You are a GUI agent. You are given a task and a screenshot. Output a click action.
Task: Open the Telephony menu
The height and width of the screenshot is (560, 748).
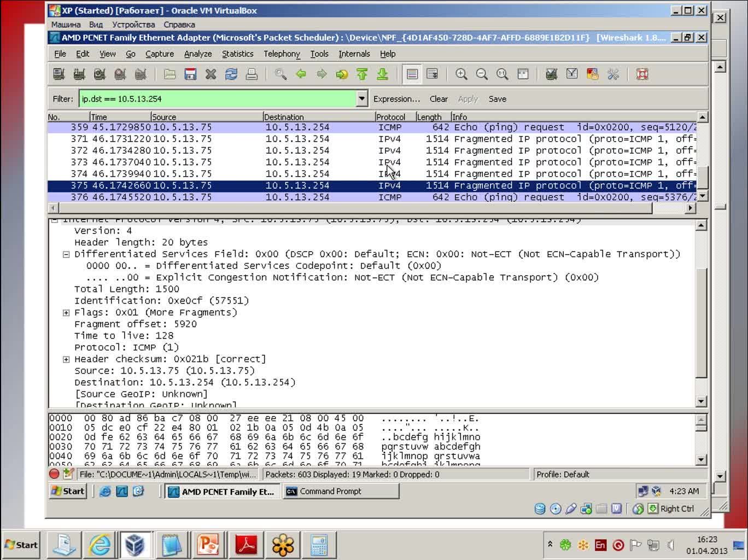click(x=282, y=54)
